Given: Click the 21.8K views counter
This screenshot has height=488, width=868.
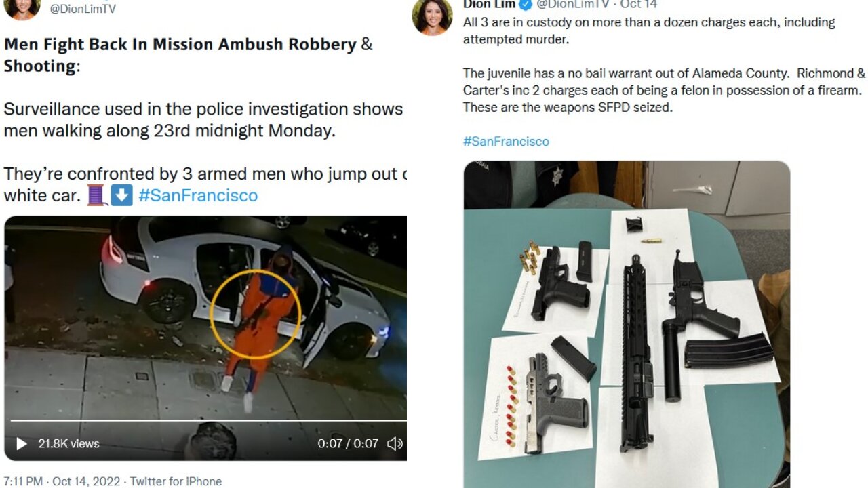Looking at the screenshot, I should (68, 444).
